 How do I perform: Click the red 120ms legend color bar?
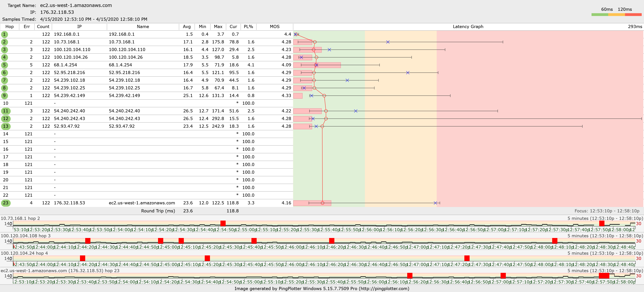click(633, 15)
